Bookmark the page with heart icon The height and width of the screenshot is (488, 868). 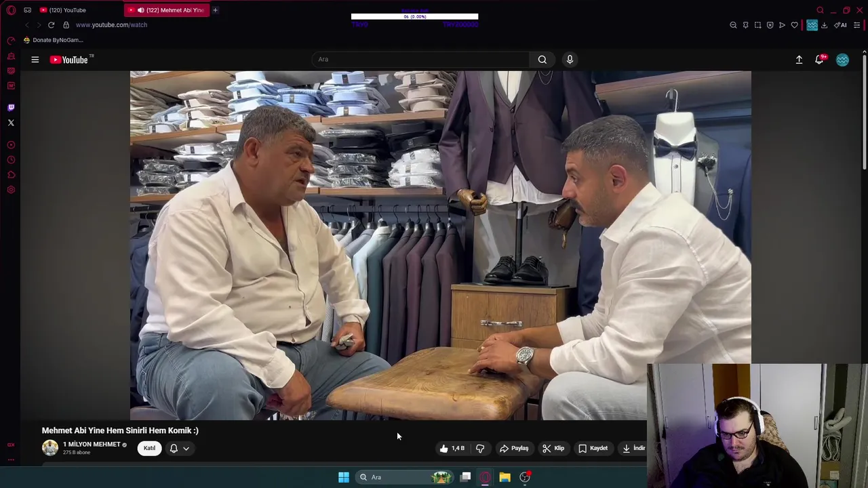pyautogui.click(x=794, y=25)
